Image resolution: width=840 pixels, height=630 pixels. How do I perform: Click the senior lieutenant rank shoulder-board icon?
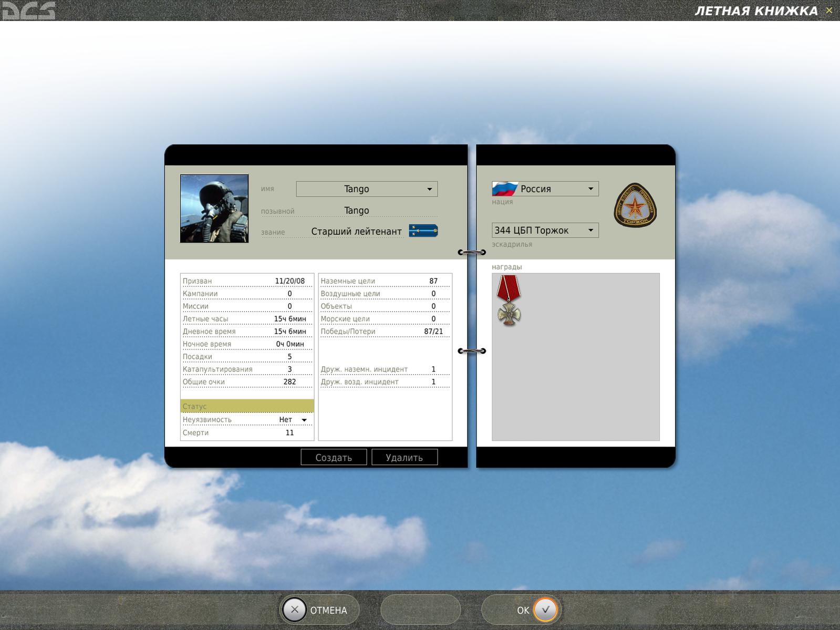(423, 231)
